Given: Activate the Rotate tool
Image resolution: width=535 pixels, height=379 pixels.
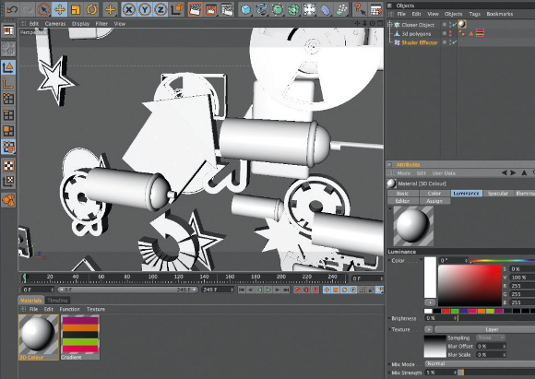Looking at the screenshot, I should pos(91,9).
